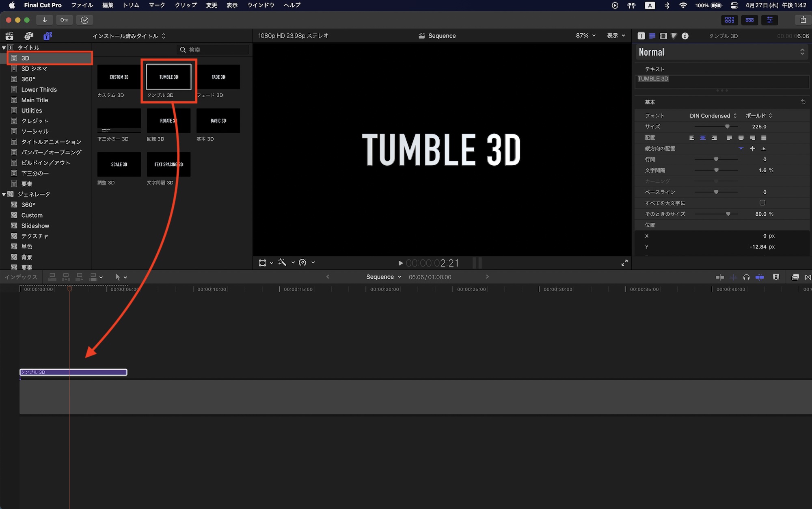Open the Normal text style dropdown
The width and height of the screenshot is (812, 509).
(x=721, y=52)
